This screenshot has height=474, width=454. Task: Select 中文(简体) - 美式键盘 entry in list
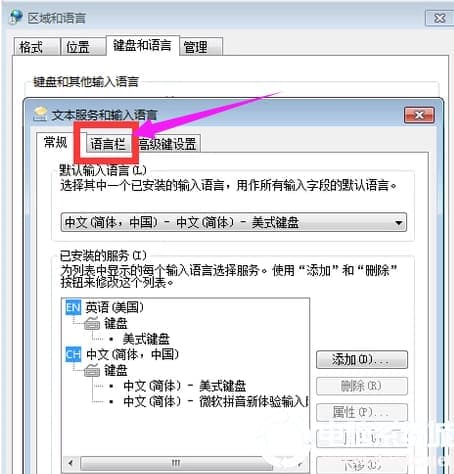[184, 386]
